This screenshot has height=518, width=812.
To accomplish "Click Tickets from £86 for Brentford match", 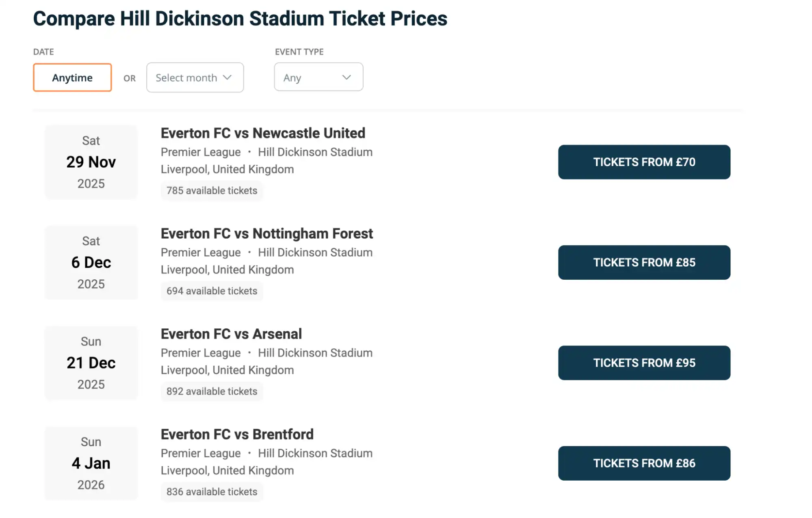I will point(644,463).
